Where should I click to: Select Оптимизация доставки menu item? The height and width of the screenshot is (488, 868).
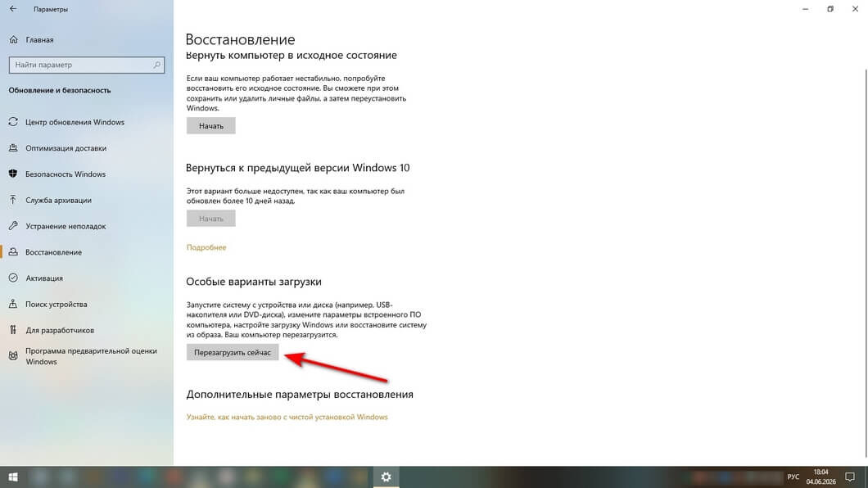pyautogui.click(x=66, y=147)
